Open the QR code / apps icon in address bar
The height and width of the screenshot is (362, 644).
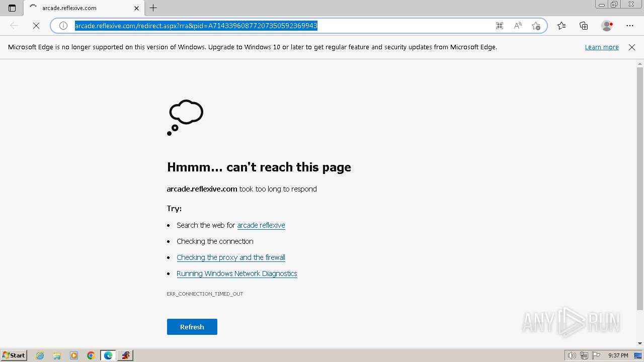click(500, 26)
